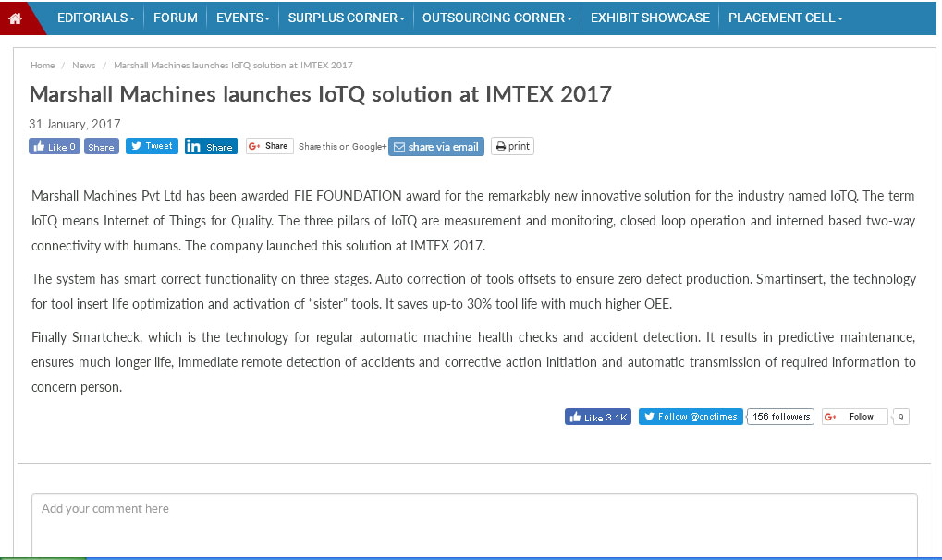
Task: Share the article via email
Action: click(x=435, y=146)
